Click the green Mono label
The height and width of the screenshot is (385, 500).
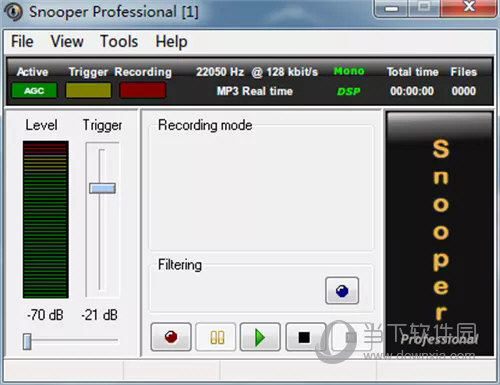point(349,71)
